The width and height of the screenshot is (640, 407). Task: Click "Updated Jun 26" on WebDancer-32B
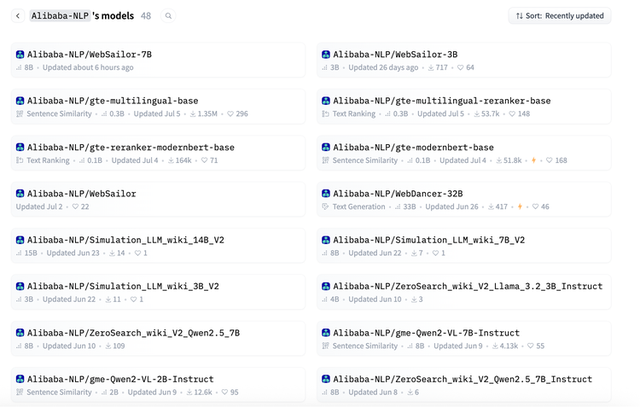pos(451,207)
